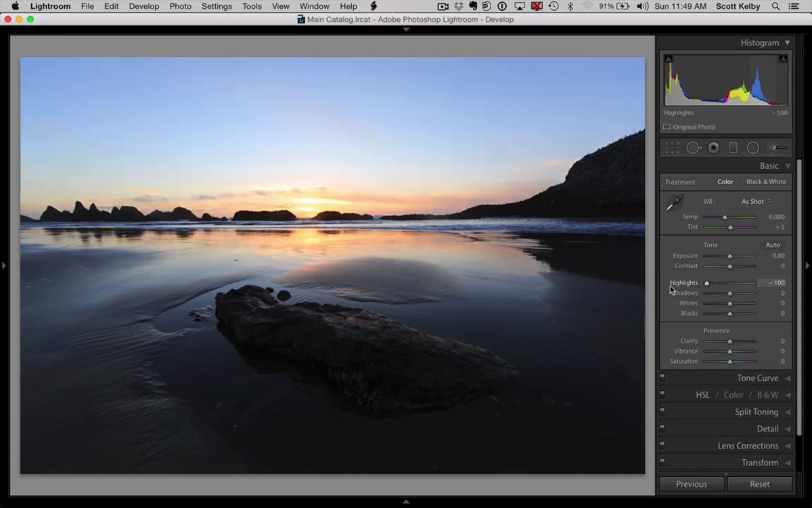
Task: Open the AirPlay display menu
Action: [x=519, y=6]
